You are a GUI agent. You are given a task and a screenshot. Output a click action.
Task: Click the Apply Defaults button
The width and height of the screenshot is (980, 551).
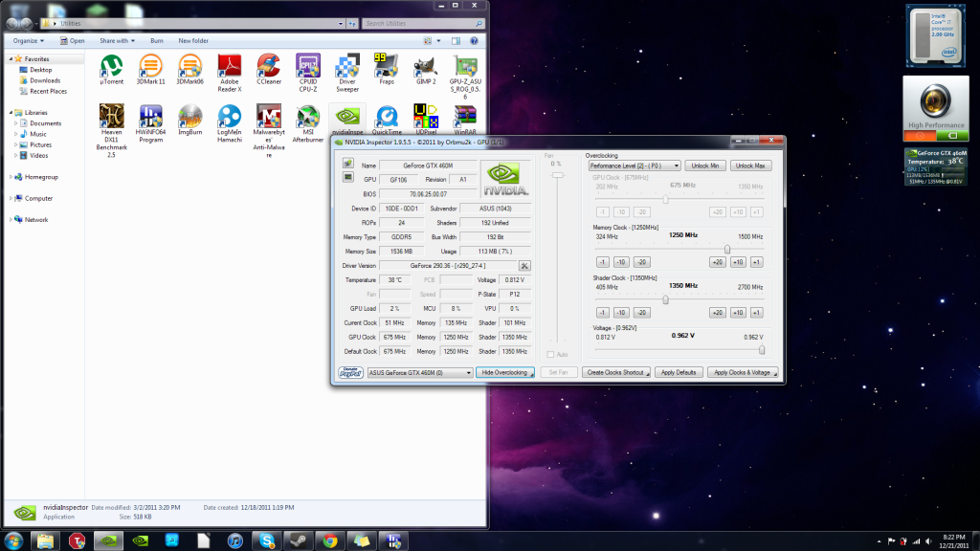pyautogui.click(x=679, y=372)
